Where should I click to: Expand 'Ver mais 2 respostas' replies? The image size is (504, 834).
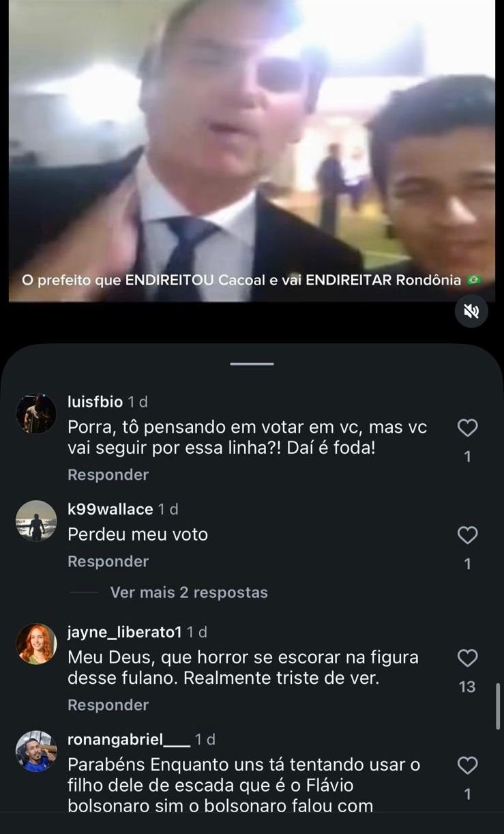(189, 592)
